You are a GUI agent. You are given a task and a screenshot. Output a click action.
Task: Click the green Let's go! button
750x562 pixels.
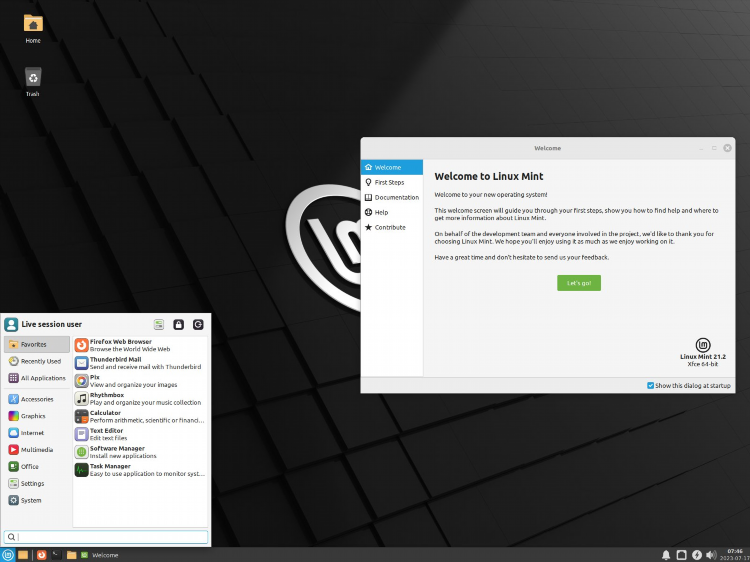[579, 283]
